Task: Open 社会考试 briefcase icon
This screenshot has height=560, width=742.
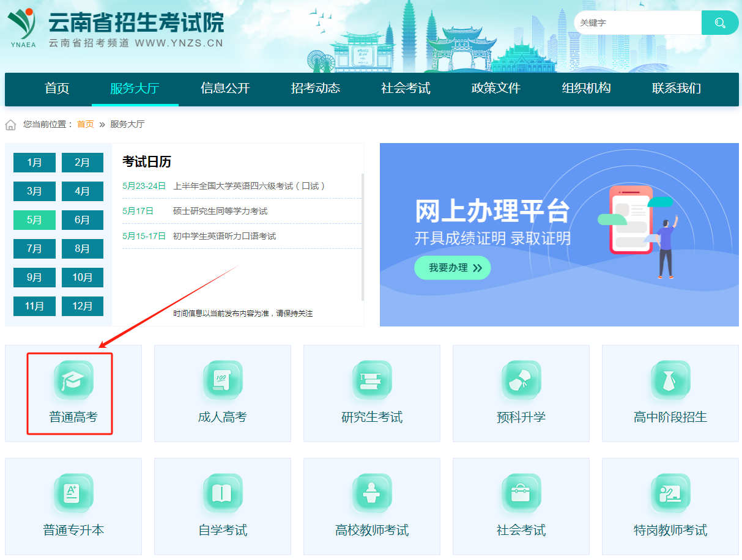Action: click(521, 493)
